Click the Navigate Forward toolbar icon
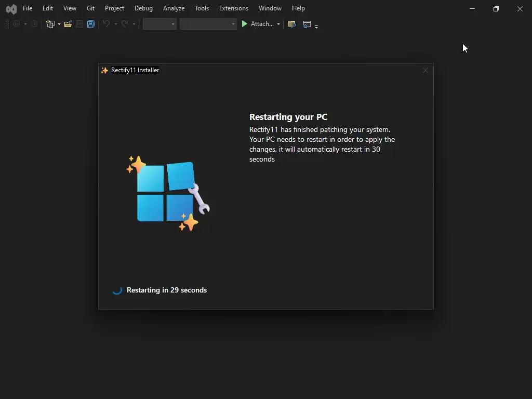The height and width of the screenshot is (399, 532). pos(34,24)
